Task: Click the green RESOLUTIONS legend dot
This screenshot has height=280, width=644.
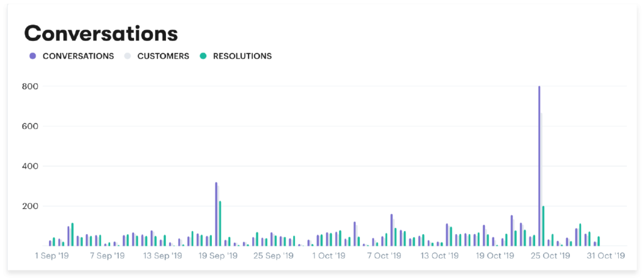Action: click(203, 57)
